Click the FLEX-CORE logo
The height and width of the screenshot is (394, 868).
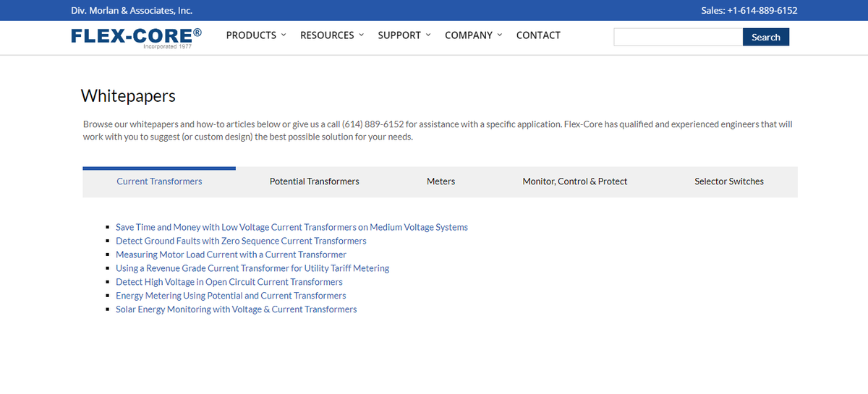pos(136,38)
